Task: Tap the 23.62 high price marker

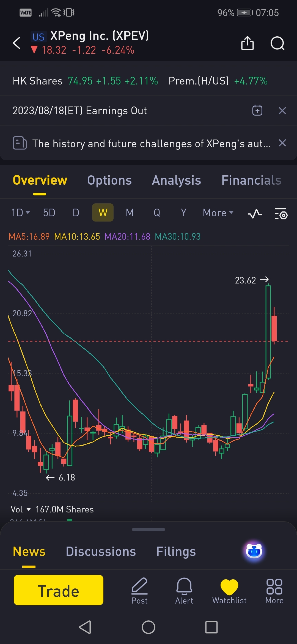Action: (x=252, y=280)
